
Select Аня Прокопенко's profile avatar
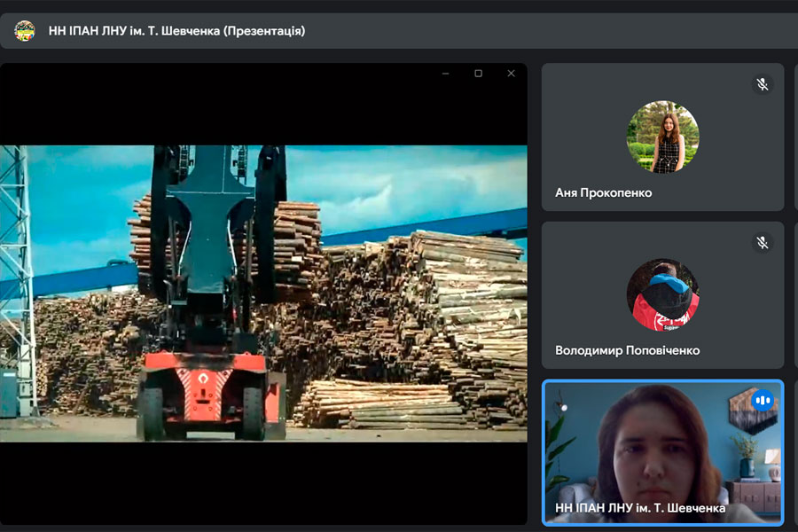[662, 137]
